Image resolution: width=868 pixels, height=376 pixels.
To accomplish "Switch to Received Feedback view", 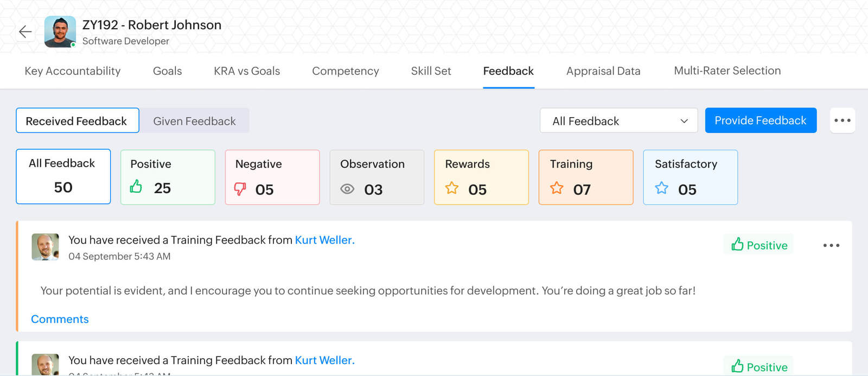I will (x=77, y=120).
